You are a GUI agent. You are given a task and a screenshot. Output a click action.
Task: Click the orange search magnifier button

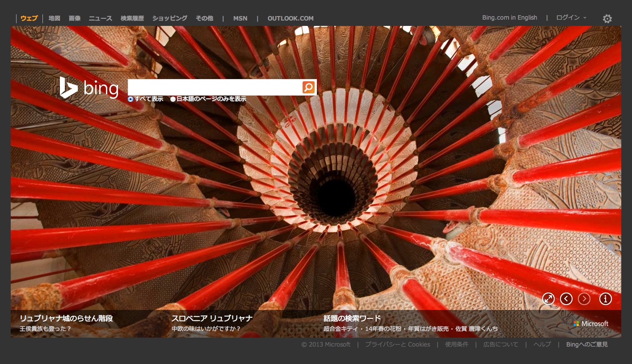(x=308, y=87)
